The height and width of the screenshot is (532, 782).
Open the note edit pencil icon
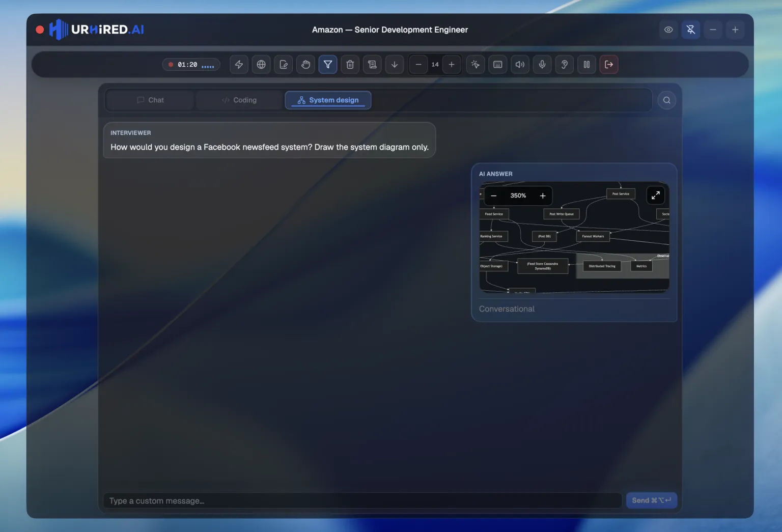(x=284, y=65)
